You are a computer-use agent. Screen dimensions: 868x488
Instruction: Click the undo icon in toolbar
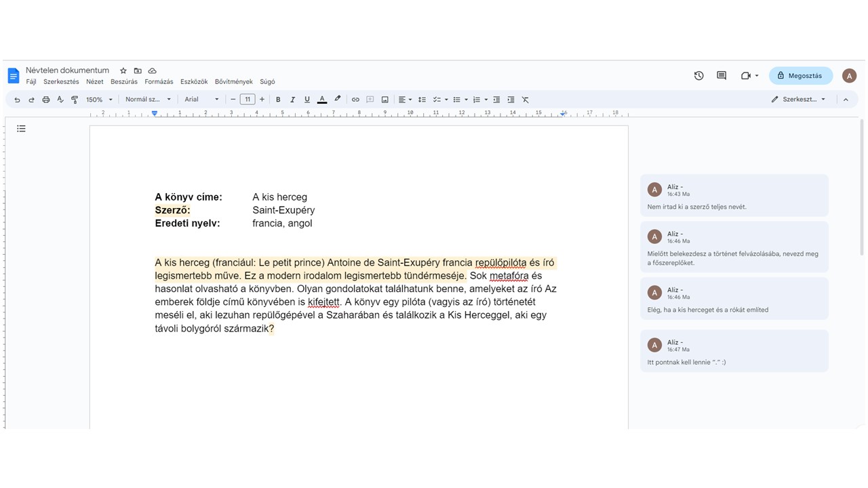[17, 100]
